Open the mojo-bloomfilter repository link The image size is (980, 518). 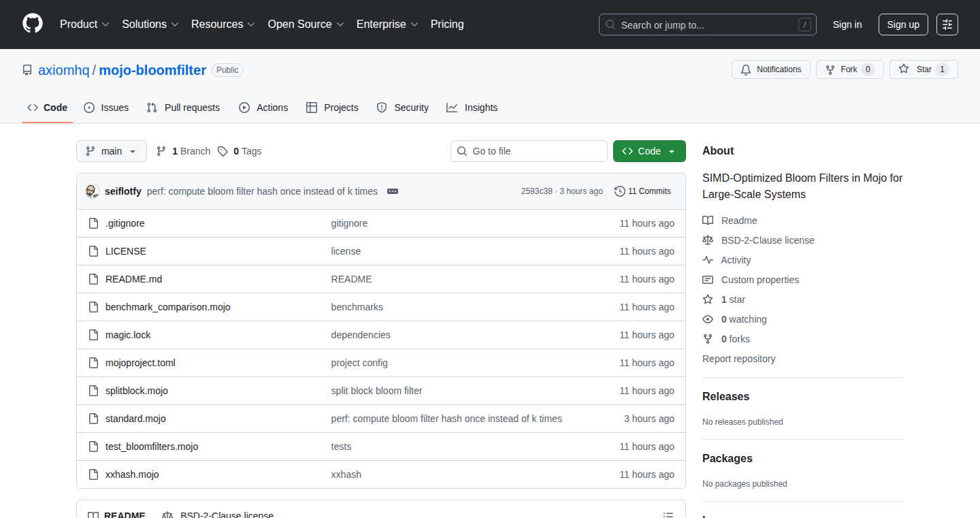pos(152,70)
